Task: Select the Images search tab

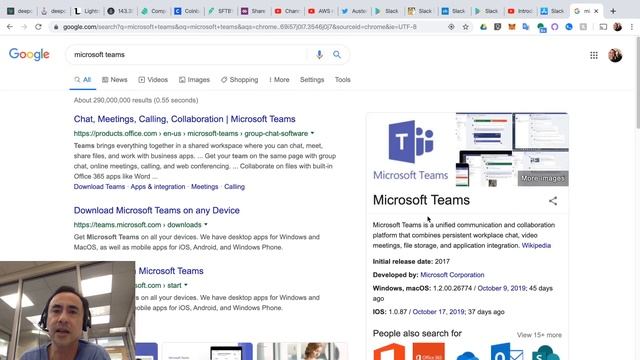Action: [x=194, y=80]
